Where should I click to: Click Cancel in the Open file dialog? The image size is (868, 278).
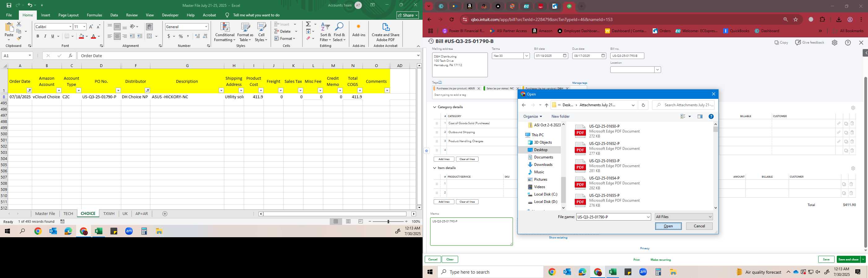point(699,226)
